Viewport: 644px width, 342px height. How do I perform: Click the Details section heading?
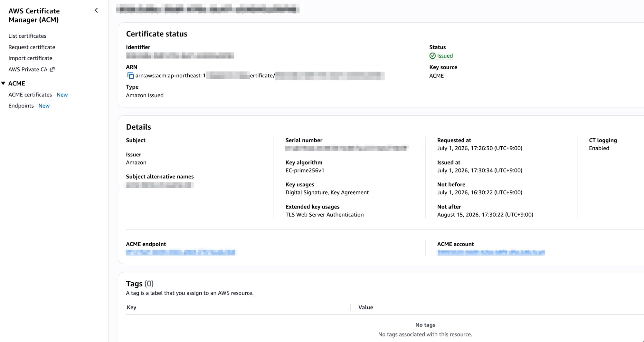point(138,127)
